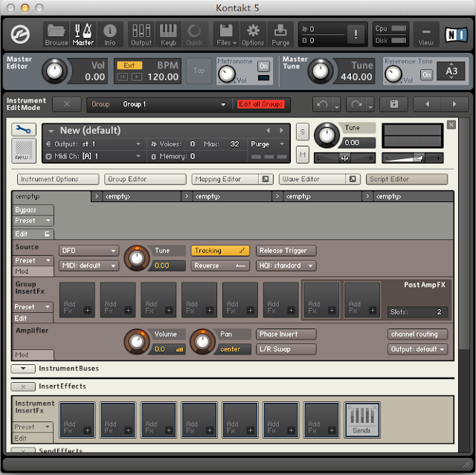Open the DFD source mode dropdown
This screenshot has height=475, width=476.
89,251
